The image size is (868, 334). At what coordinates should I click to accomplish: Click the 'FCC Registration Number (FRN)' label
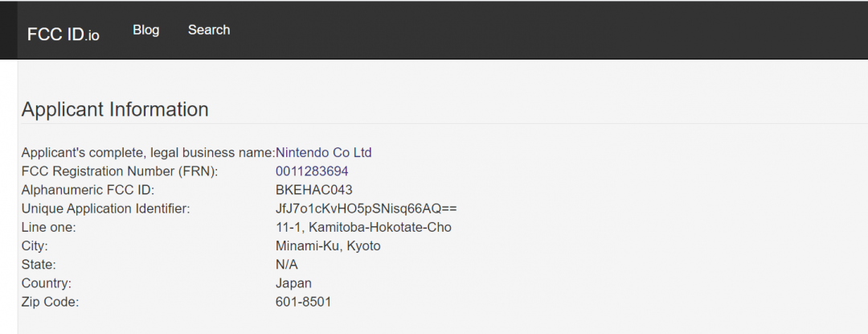(x=120, y=171)
